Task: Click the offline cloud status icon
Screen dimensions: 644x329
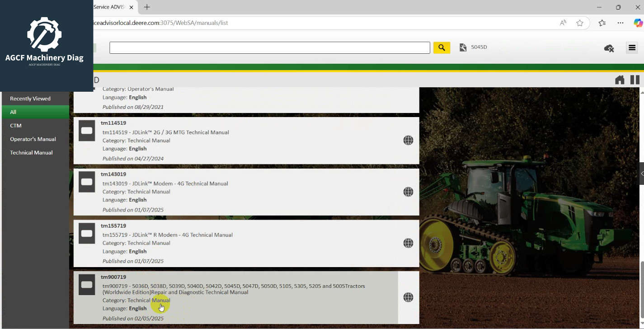Action: pyautogui.click(x=609, y=48)
